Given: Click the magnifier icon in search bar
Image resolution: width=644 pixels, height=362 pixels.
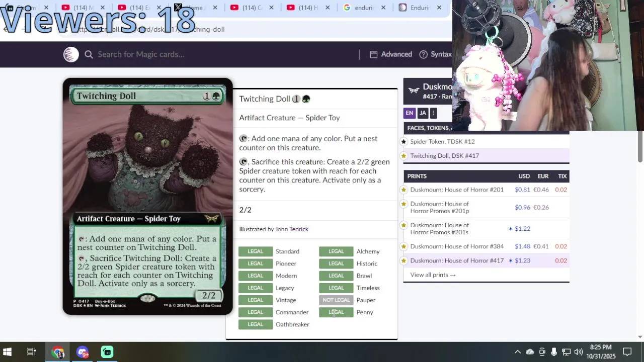Looking at the screenshot, I should tap(89, 54).
